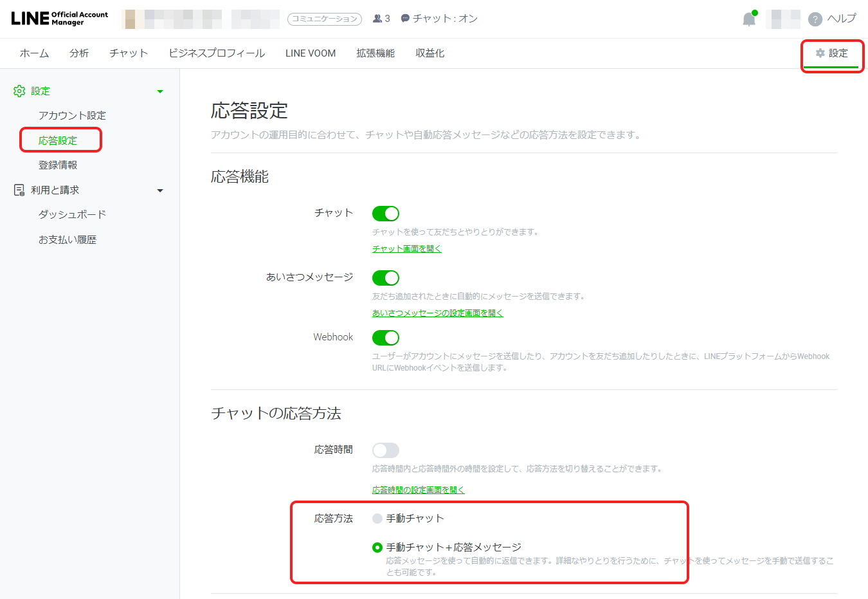Enable the 応答時間 toggle
868x599 pixels.
(x=386, y=450)
